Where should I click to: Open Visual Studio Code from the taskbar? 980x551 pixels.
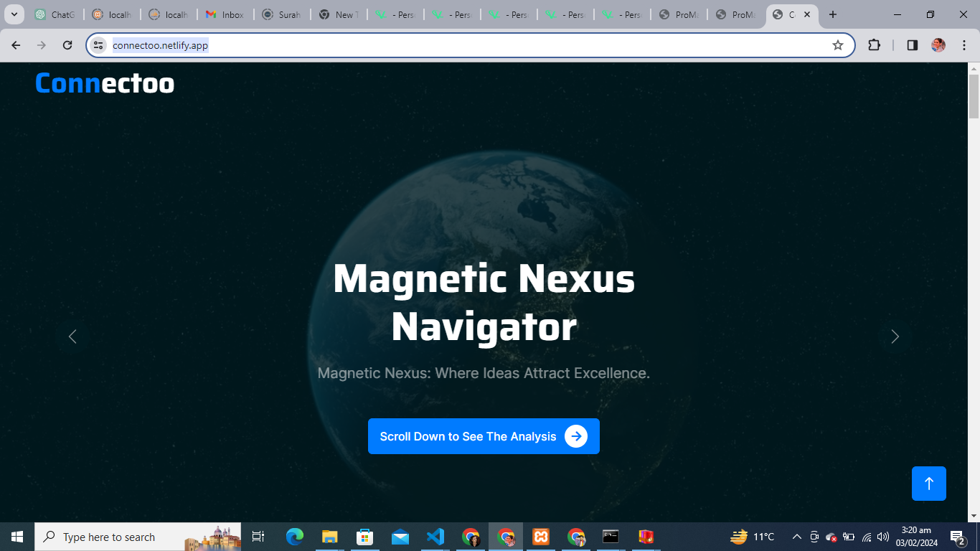[435, 537]
